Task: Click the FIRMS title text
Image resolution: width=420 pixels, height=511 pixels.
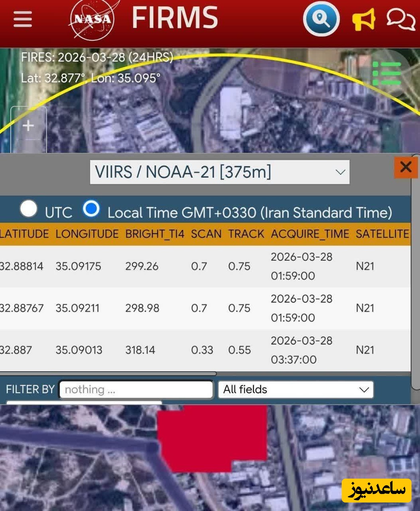Action: click(174, 18)
